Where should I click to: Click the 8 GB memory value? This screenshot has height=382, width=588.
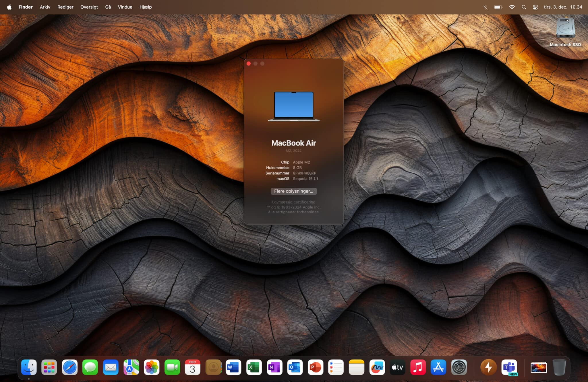(x=297, y=167)
